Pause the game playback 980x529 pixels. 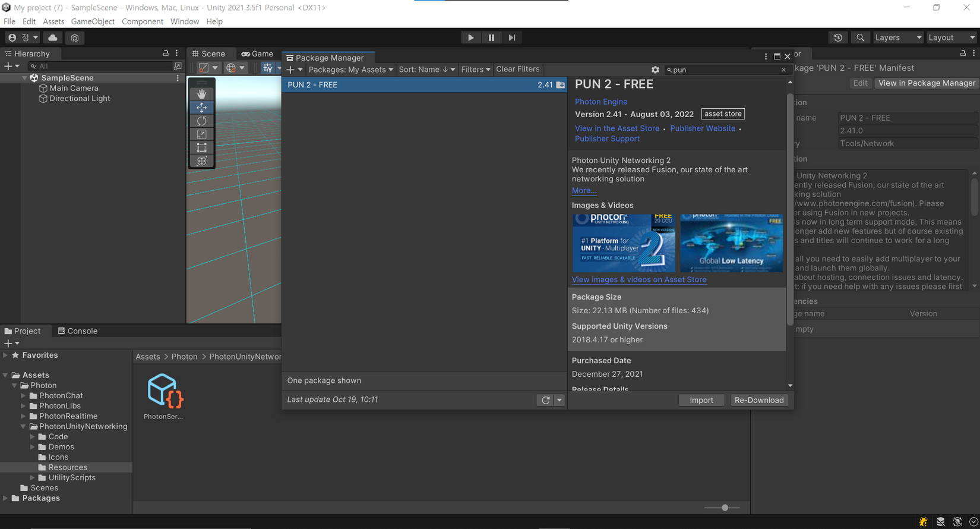coord(491,37)
